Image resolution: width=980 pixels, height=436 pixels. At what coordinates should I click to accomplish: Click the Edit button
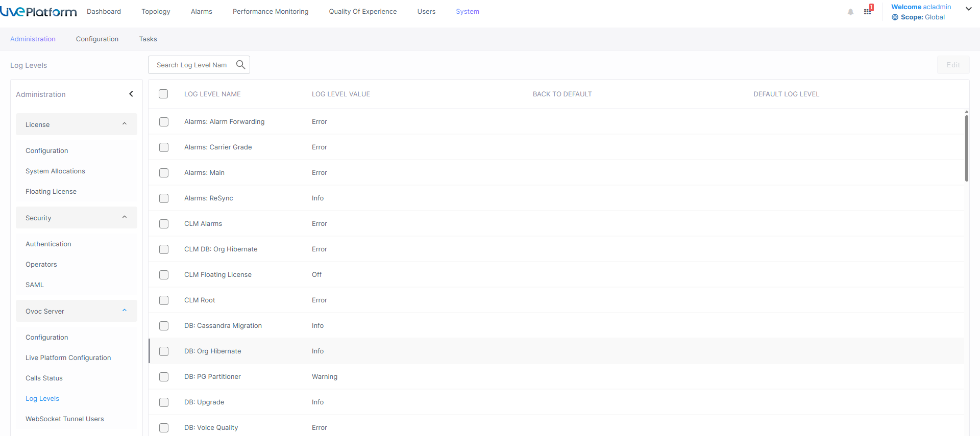tap(953, 65)
